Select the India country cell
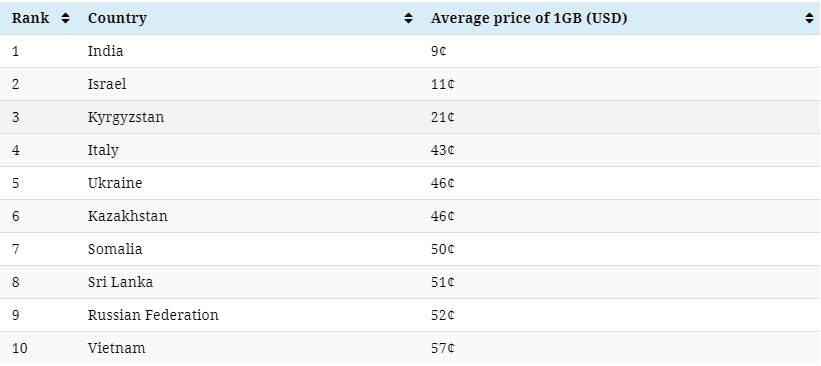The height and width of the screenshot is (366, 821). tap(105, 51)
